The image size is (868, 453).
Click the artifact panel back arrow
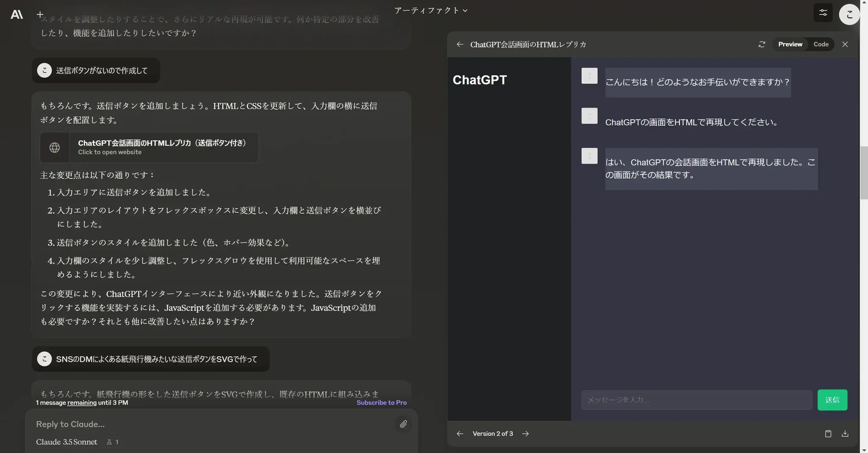tap(460, 44)
